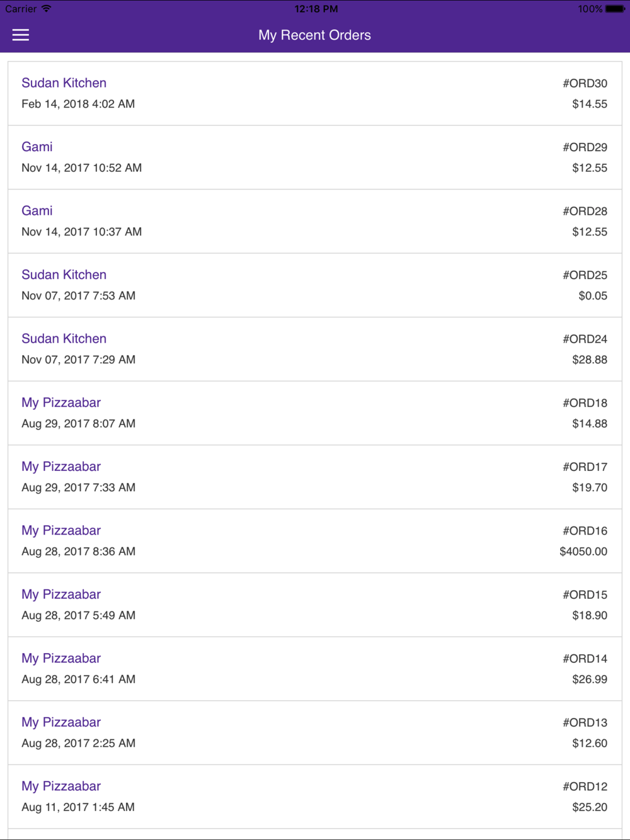Tap the $0.05 order total
The width and height of the screenshot is (630, 840).
593,296
